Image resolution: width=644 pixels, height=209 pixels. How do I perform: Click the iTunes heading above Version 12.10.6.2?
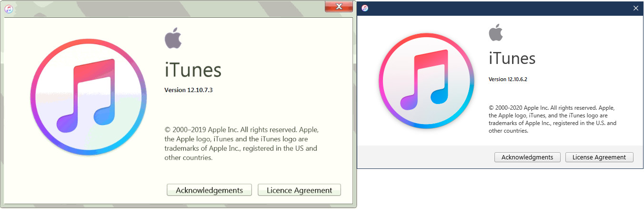coord(512,59)
